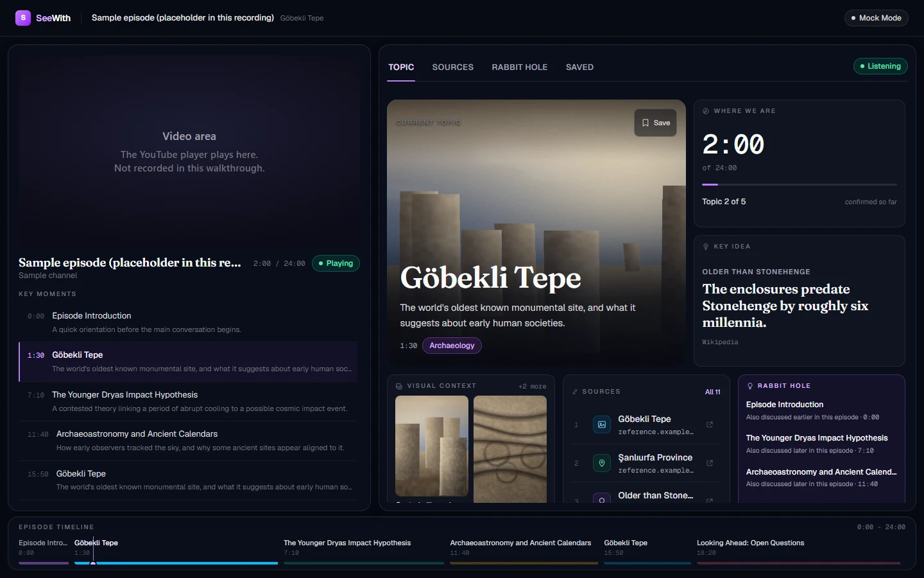Toggle the Listening status pill
Screen dimensions: 924x578
[x=880, y=66]
